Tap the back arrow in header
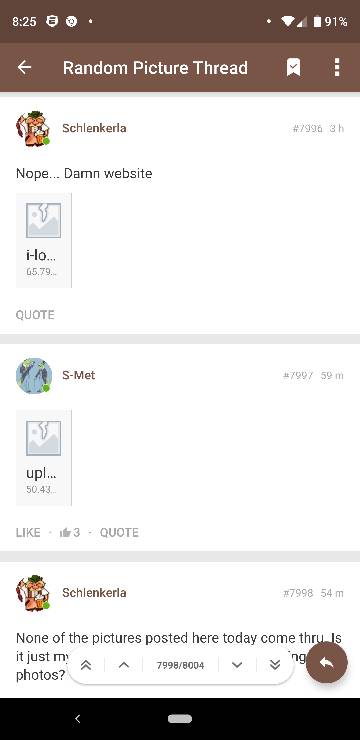The width and height of the screenshot is (360, 740). tap(25, 67)
